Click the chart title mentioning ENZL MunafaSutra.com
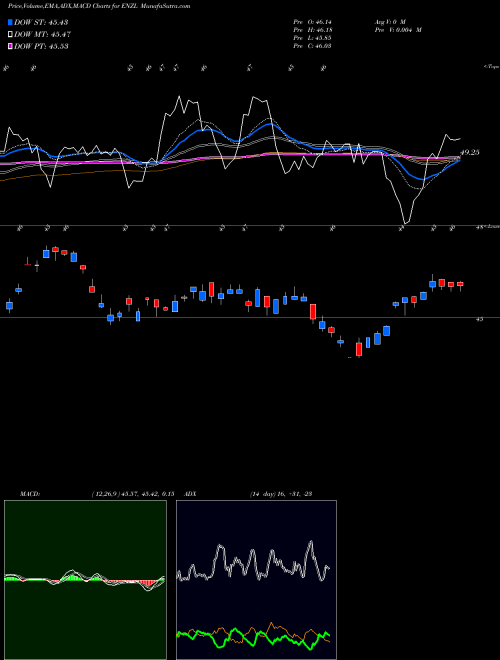The width and height of the screenshot is (500, 660). (99, 6)
